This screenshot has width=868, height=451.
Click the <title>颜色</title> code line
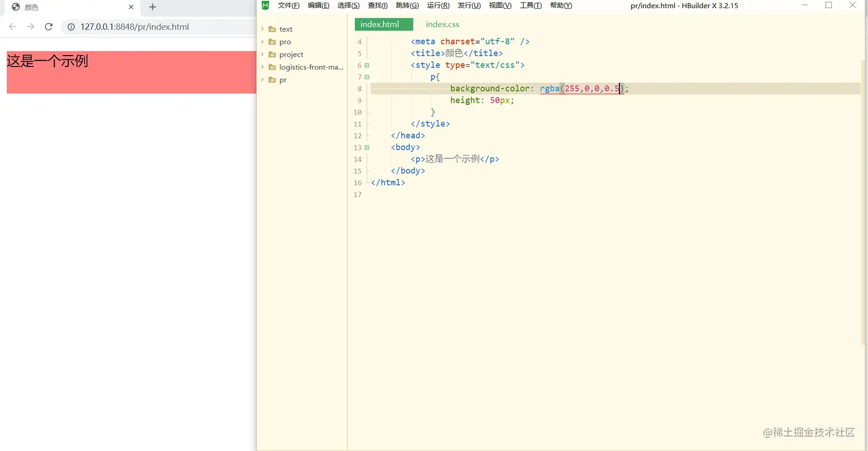[x=457, y=53]
